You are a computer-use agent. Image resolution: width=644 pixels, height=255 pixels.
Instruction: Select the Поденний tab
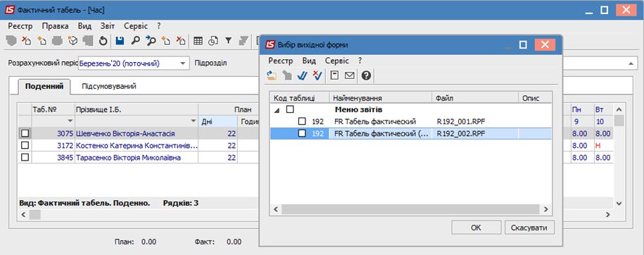(x=44, y=87)
